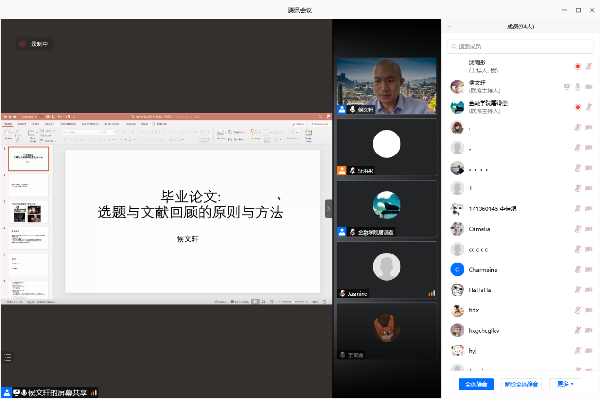This screenshot has width=600, height=399.
Task: Open the Home tab in the shared PowerPoint ribbon
Action: click(8, 124)
